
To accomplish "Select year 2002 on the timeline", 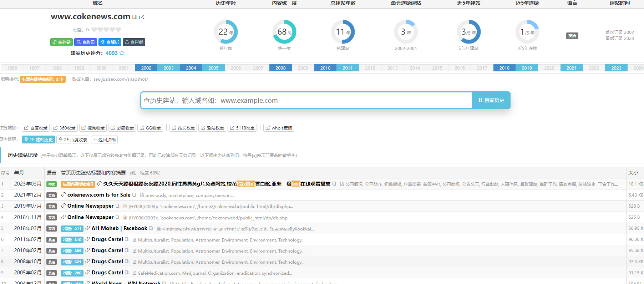I will click(x=146, y=68).
